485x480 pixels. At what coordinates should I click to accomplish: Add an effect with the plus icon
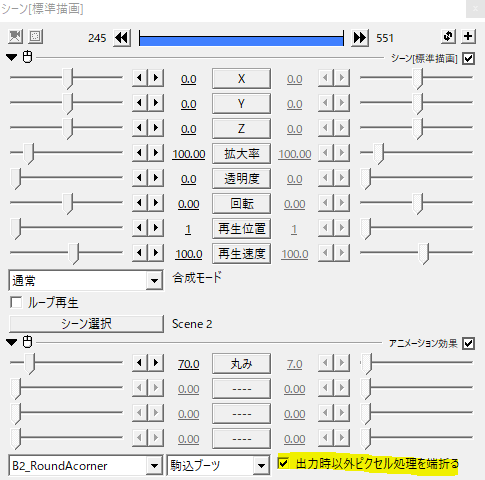[468, 37]
